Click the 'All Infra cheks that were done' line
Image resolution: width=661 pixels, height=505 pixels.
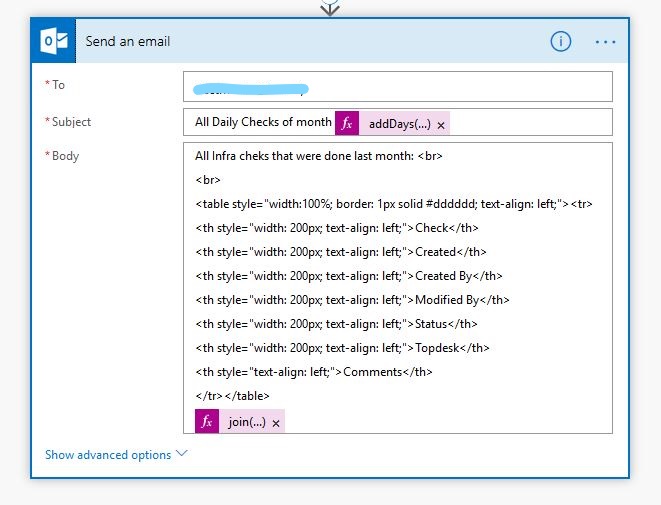click(318, 156)
